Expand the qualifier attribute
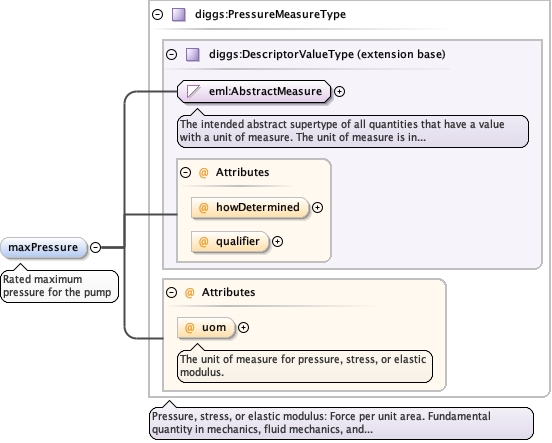This screenshot has height=443, width=552. (277, 242)
